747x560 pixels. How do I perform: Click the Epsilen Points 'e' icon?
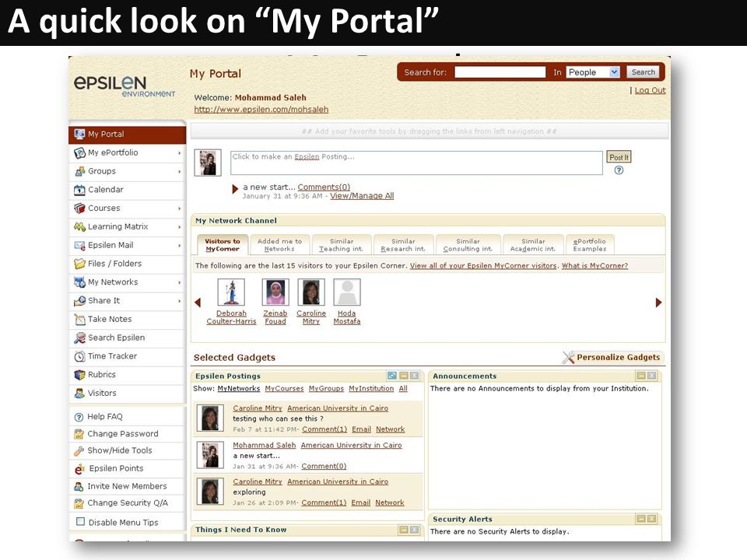(x=79, y=469)
